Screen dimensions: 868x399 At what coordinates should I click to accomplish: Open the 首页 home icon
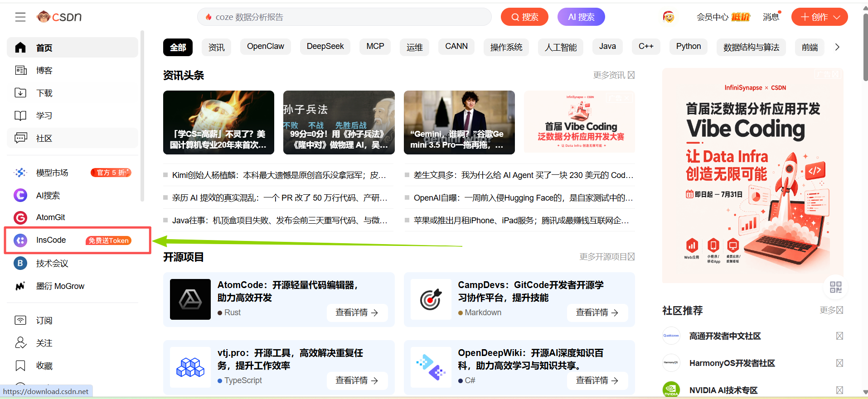(20, 48)
